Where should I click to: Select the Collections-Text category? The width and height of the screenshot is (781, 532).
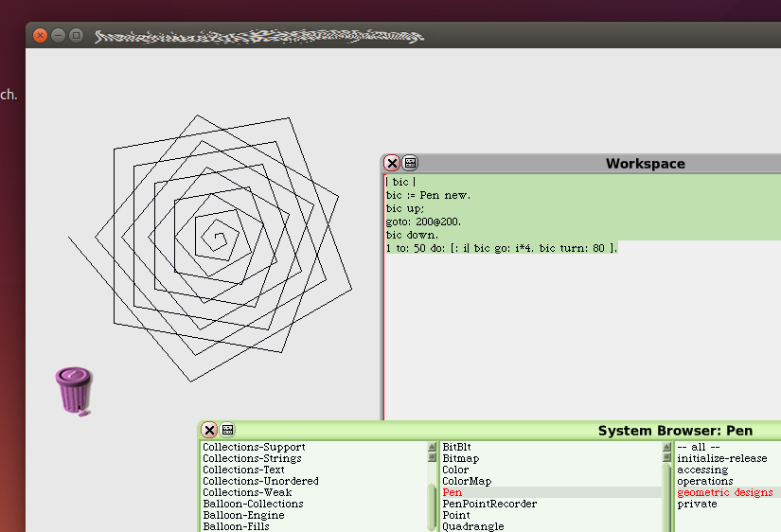(x=243, y=470)
